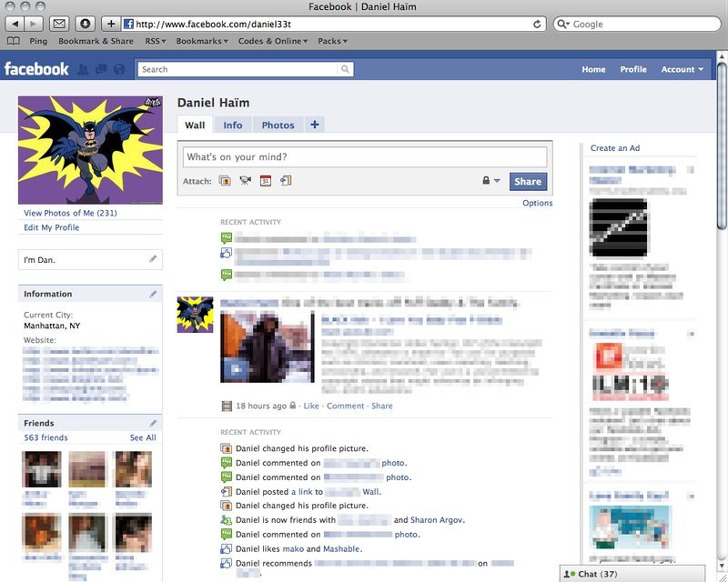Open View Photos of Me (231)
This screenshot has width=728, height=582.
coord(70,213)
